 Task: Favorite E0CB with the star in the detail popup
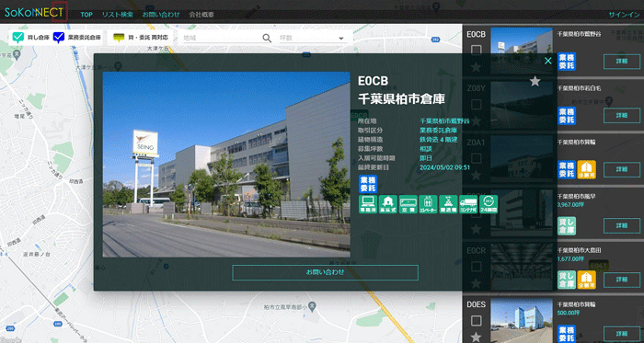(x=535, y=81)
